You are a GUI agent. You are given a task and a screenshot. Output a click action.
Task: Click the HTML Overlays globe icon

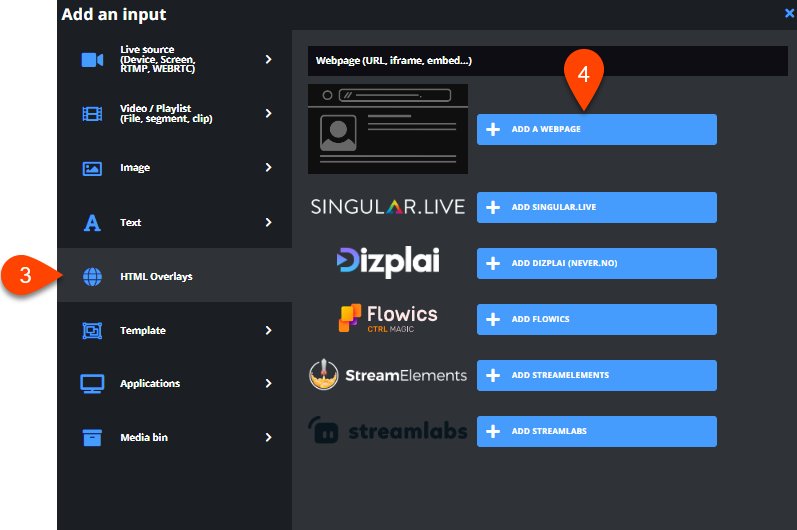click(92, 276)
